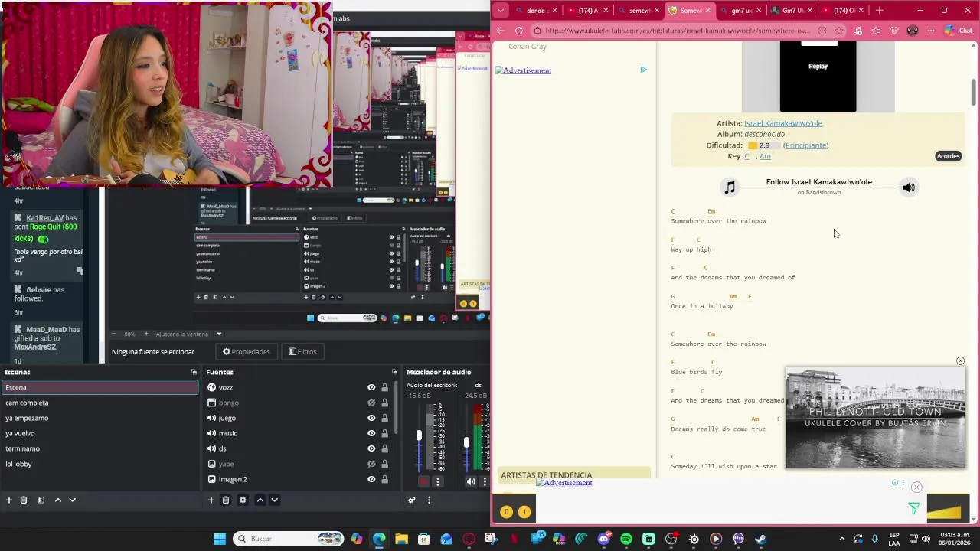
Task: Open the Principiante difficulty link
Action: (x=805, y=145)
